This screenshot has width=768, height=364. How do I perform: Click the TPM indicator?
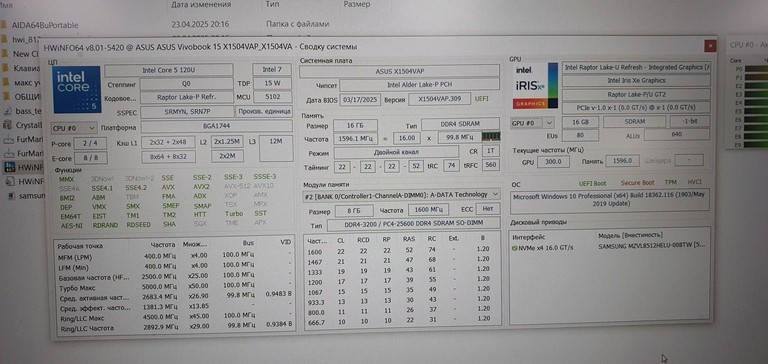pos(671,182)
